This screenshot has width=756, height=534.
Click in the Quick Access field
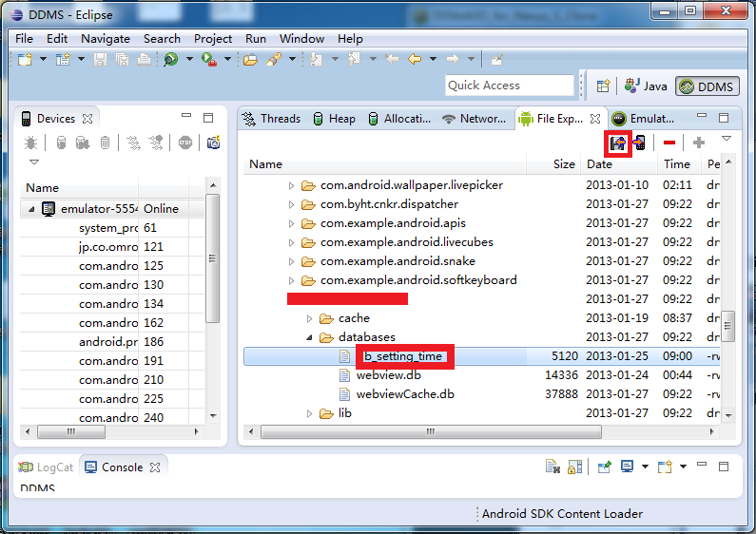pyautogui.click(x=510, y=86)
